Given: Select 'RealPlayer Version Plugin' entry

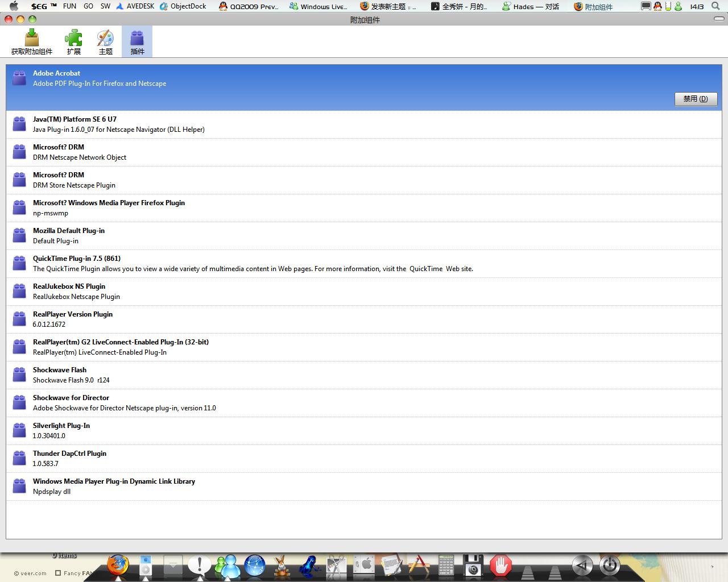Looking at the screenshot, I should click(363, 319).
